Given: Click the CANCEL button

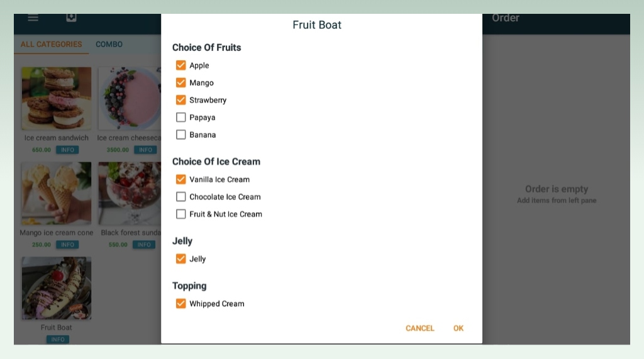Looking at the screenshot, I should click(x=419, y=328).
